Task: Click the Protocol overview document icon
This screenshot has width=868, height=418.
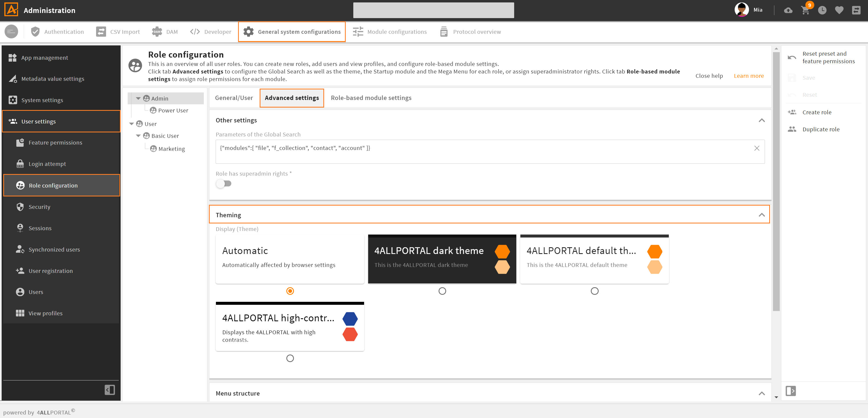Action: point(444,32)
